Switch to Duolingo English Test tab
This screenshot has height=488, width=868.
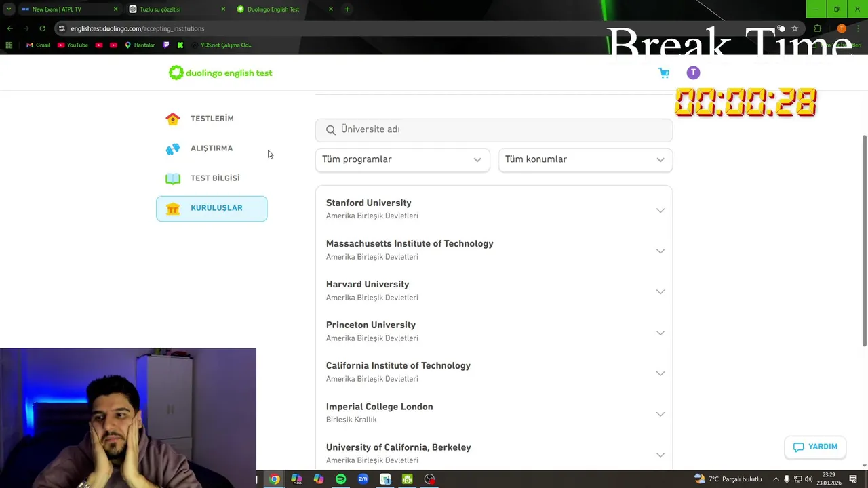click(x=285, y=9)
